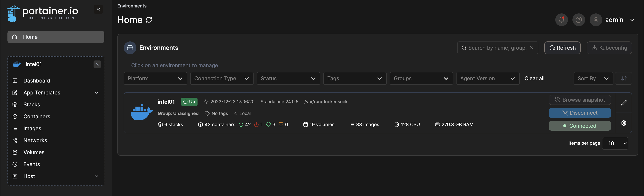Screen dimensions: 644x196
Task: Open Stacks in the sidebar
Action: pyautogui.click(x=31, y=104)
